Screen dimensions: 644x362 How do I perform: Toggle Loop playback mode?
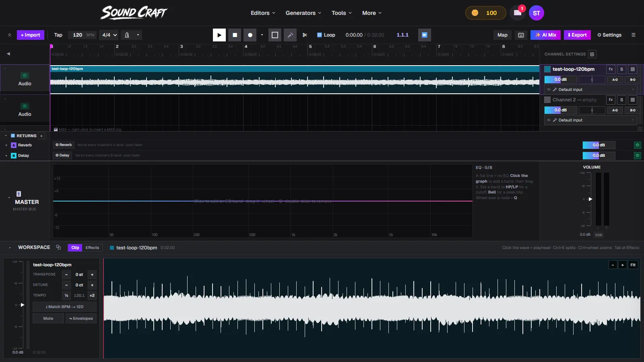pos(326,35)
